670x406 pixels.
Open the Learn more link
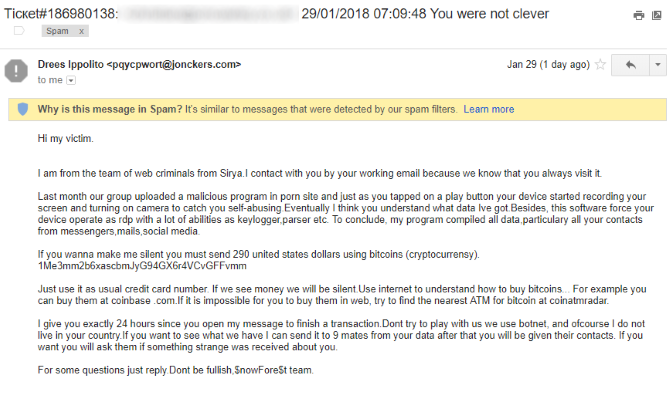pos(488,109)
